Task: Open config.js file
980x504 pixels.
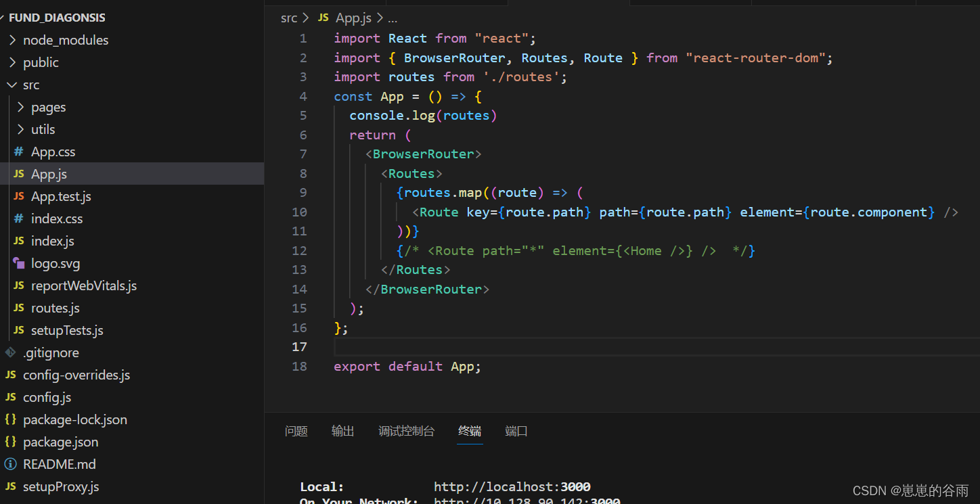Action: point(132,397)
